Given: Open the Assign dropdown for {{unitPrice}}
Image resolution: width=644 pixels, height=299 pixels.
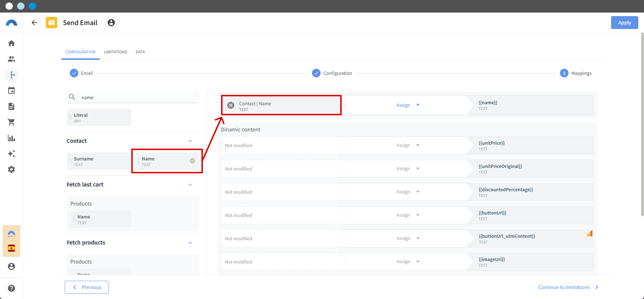Looking at the screenshot, I should click(x=408, y=145).
